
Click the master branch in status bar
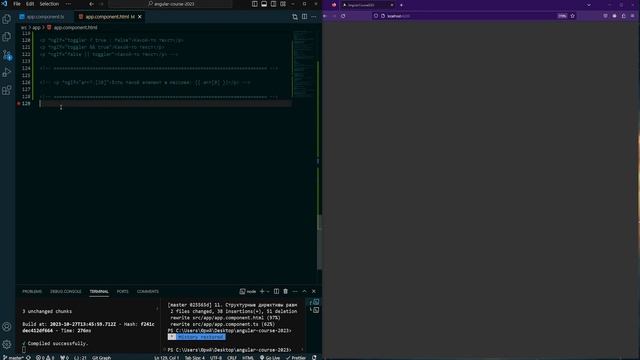pos(12,358)
